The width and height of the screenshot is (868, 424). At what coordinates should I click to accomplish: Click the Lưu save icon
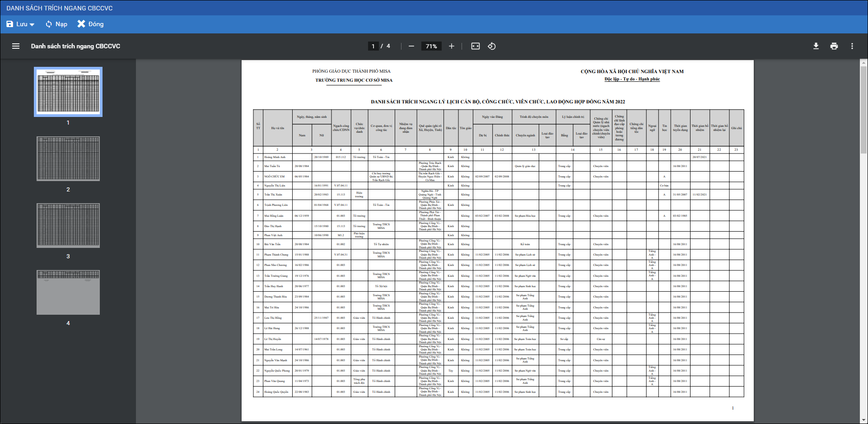[10, 24]
